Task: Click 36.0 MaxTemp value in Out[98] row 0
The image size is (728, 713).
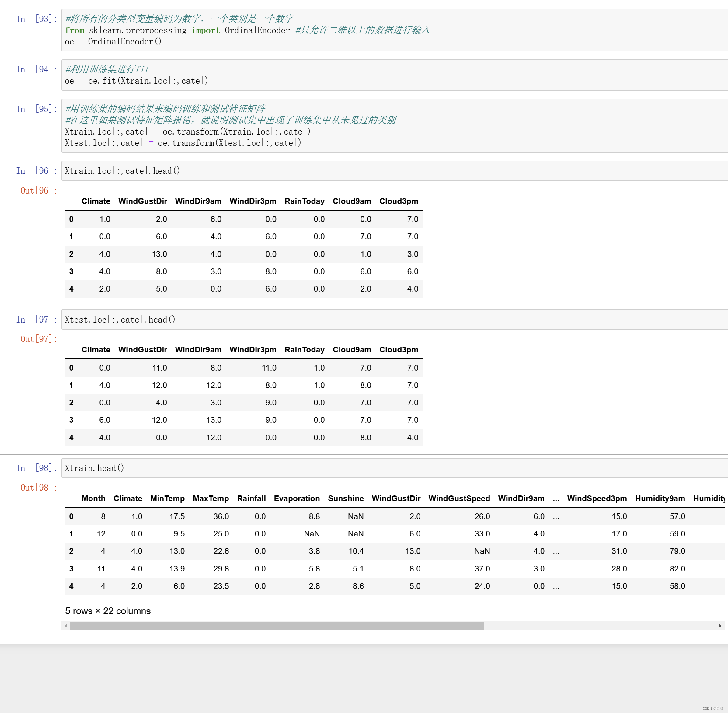Action: click(x=221, y=516)
